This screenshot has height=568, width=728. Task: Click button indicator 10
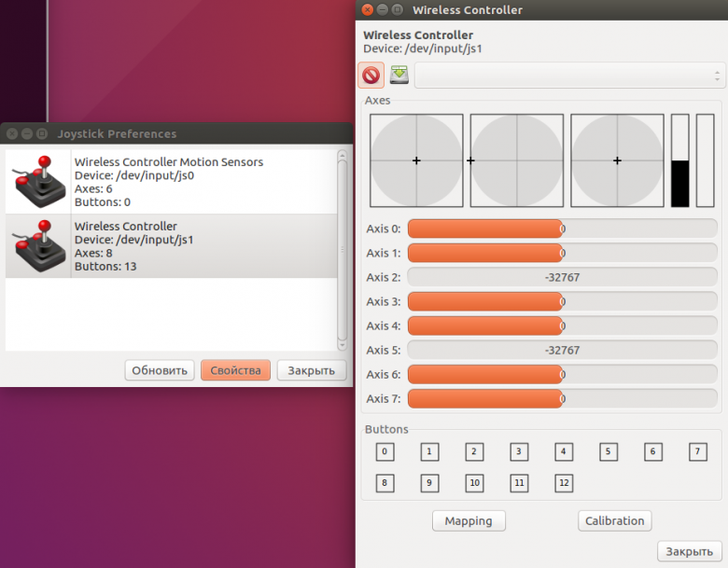(x=474, y=483)
